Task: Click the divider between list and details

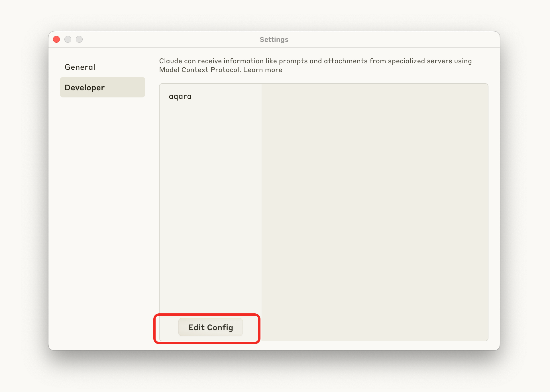Action: point(262,199)
